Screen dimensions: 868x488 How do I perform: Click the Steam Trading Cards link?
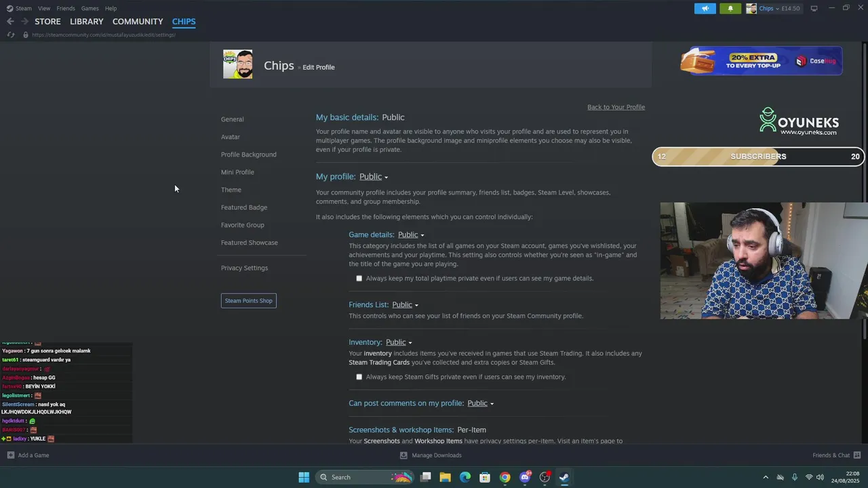(379, 363)
